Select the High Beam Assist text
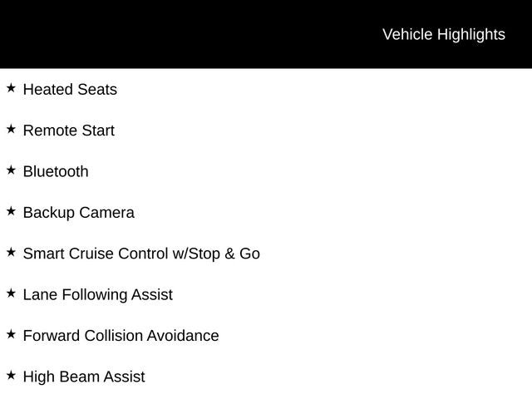The width and height of the screenshot is (532, 399). pyautogui.click(x=83, y=377)
